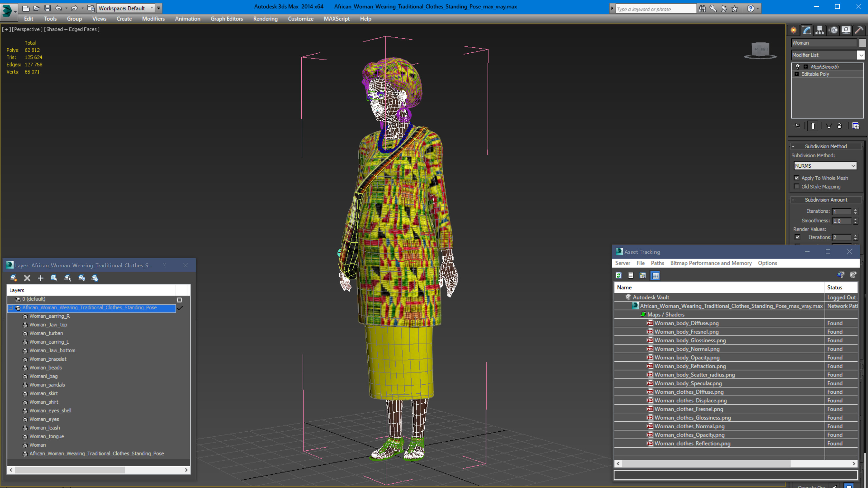Image resolution: width=868 pixels, height=488 pixels.
Task: Delete highlighted layer with X icon
Action: point(27,278)
